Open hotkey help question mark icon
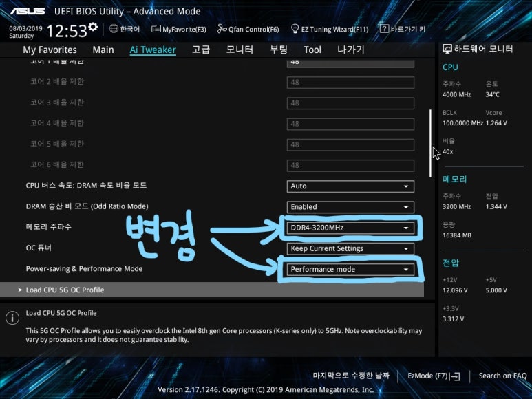Viewport: 532px width, 399px height. pos(384,29)
